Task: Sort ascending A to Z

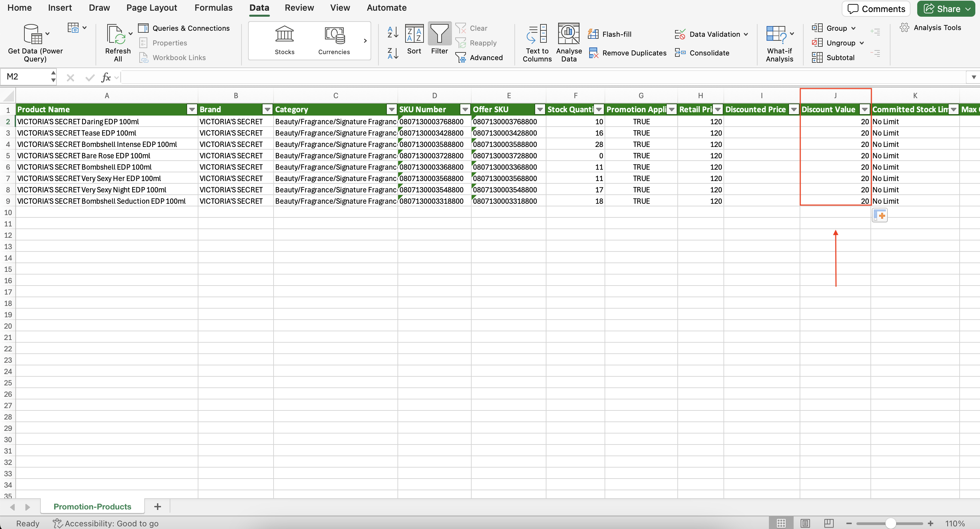Action: pos(392,32)
